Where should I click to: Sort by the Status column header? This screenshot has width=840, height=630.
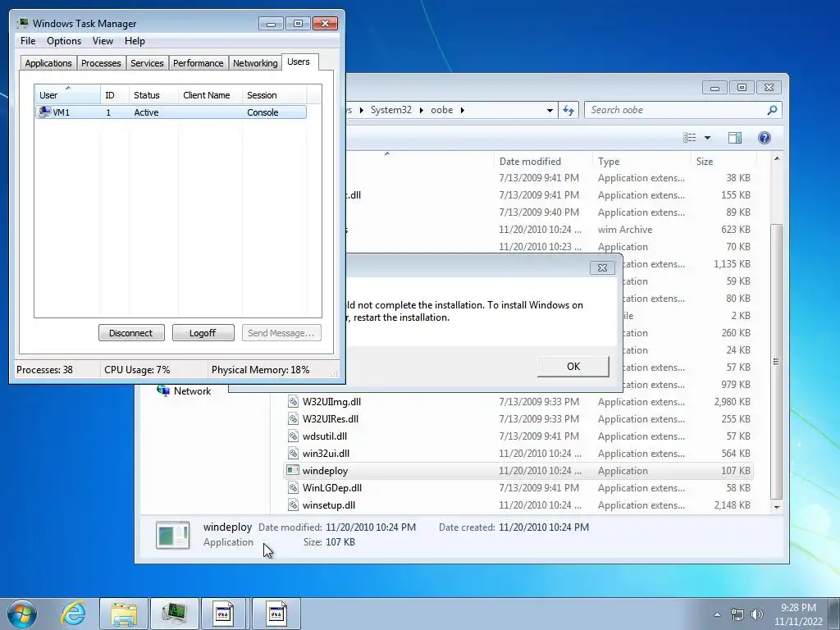click(x=153, y=95)
